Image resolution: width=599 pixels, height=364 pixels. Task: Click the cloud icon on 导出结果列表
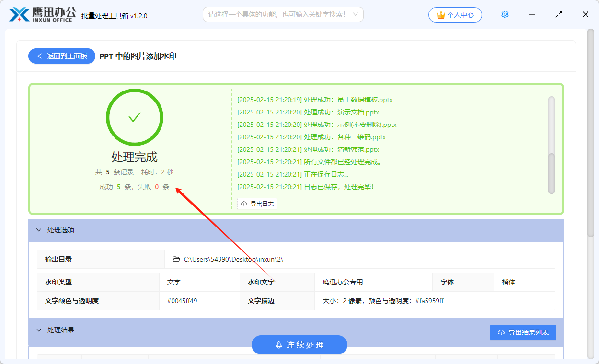501,332
